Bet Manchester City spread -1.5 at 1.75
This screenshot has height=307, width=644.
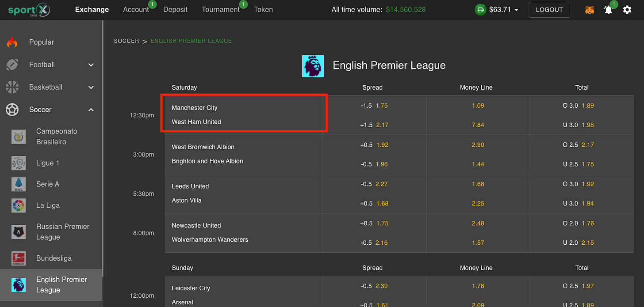[x=374, y=106]
